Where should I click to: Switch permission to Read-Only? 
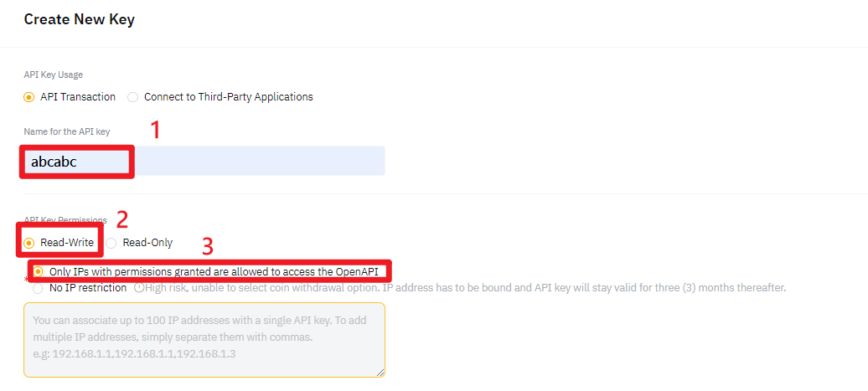point(111,243)
